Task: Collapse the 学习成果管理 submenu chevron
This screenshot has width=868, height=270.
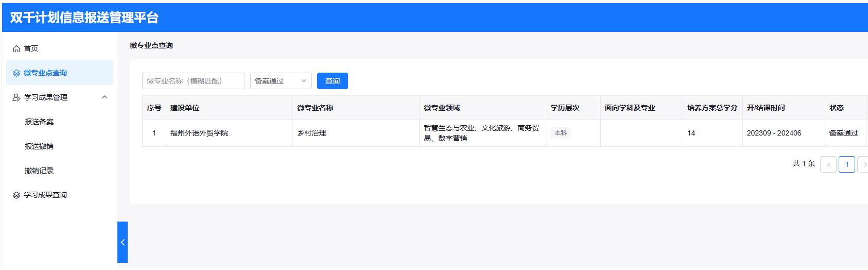Action: click(x=105, y=97)
